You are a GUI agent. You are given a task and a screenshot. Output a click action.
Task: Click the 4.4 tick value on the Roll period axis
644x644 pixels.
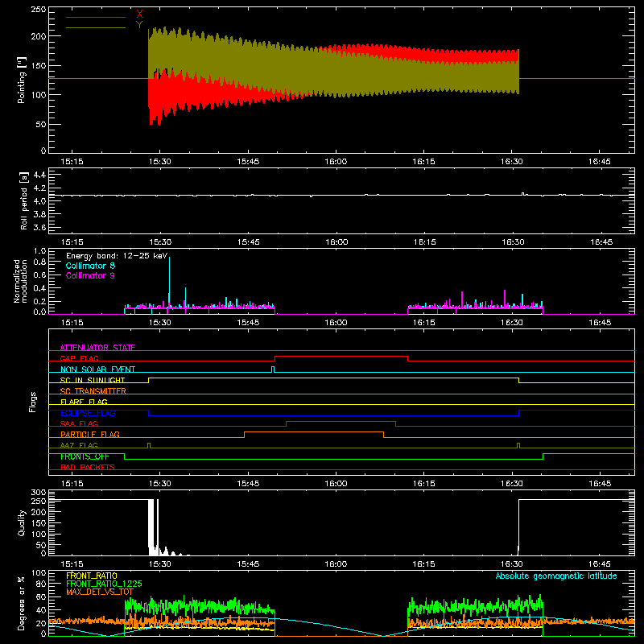(39, 175)
